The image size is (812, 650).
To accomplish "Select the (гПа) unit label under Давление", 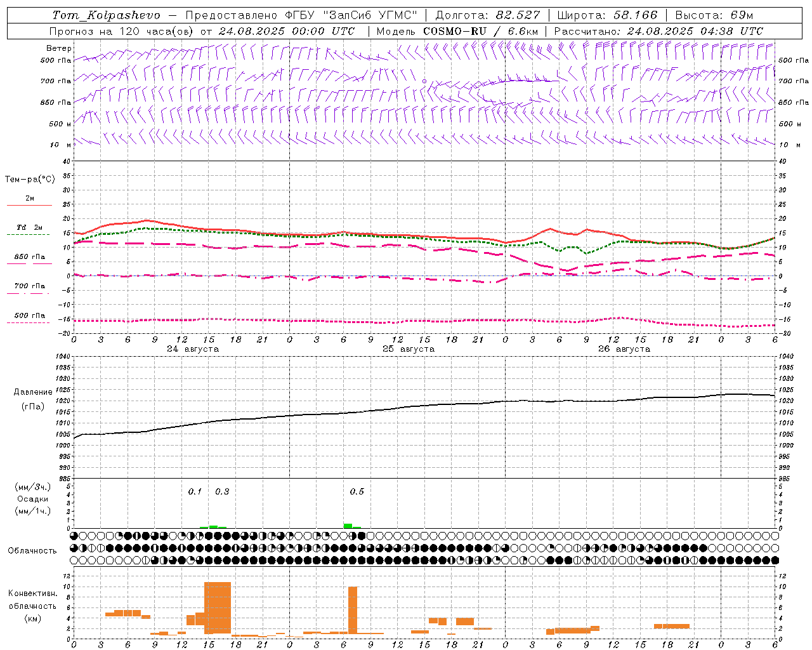I will [x=32, y=407].
